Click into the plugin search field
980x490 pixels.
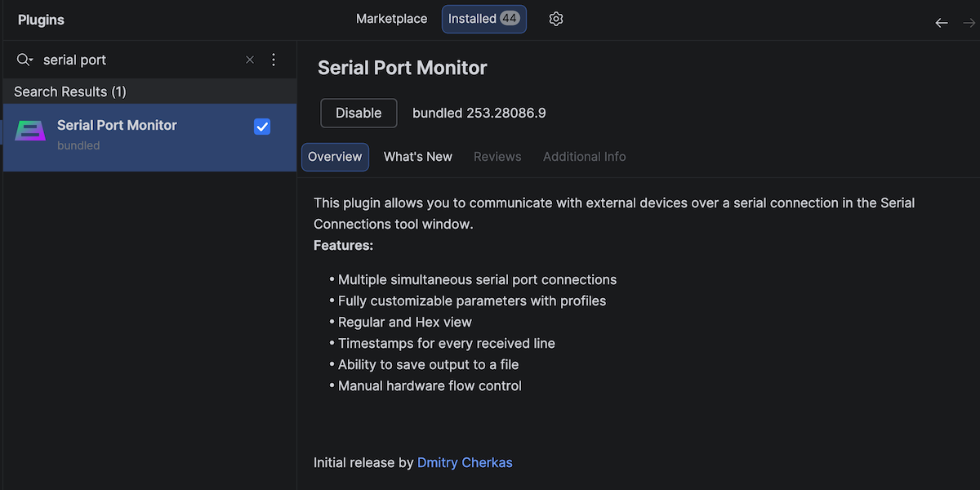(139, 60)
